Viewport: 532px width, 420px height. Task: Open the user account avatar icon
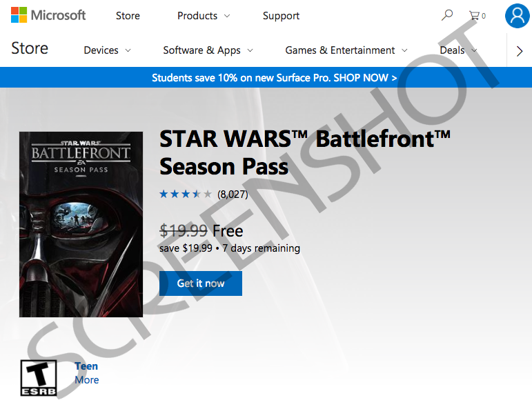click(518, 16)
